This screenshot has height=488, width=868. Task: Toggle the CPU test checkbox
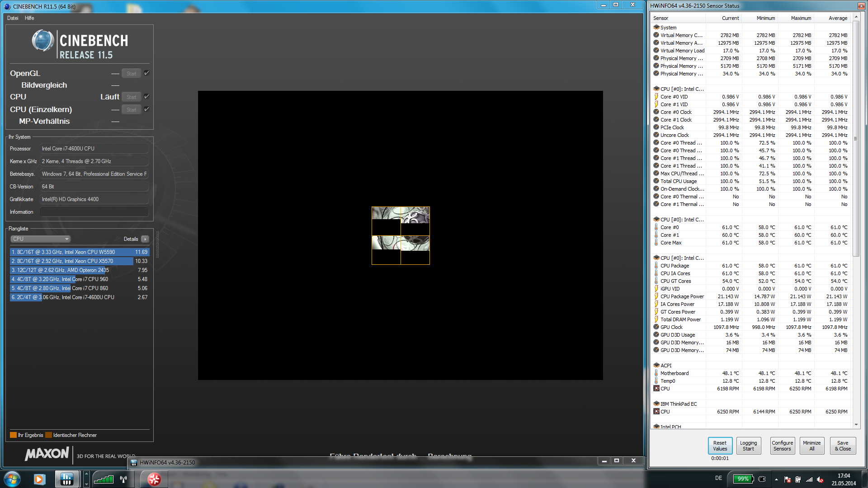(x=146, y=96)
